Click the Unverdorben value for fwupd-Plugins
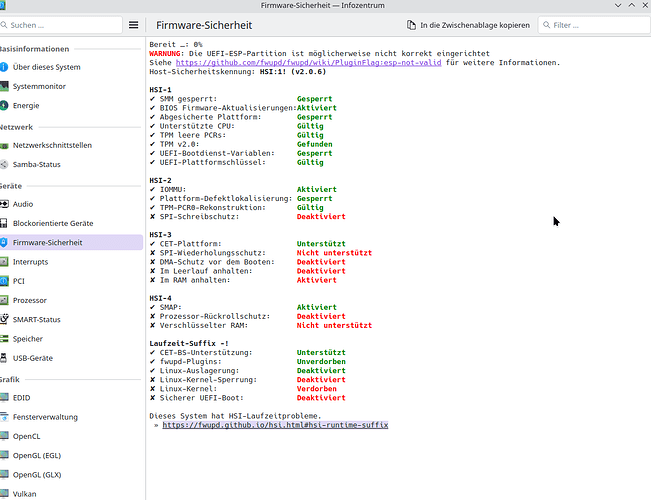This screenshot has height=500, width=651. click(321, 361)
